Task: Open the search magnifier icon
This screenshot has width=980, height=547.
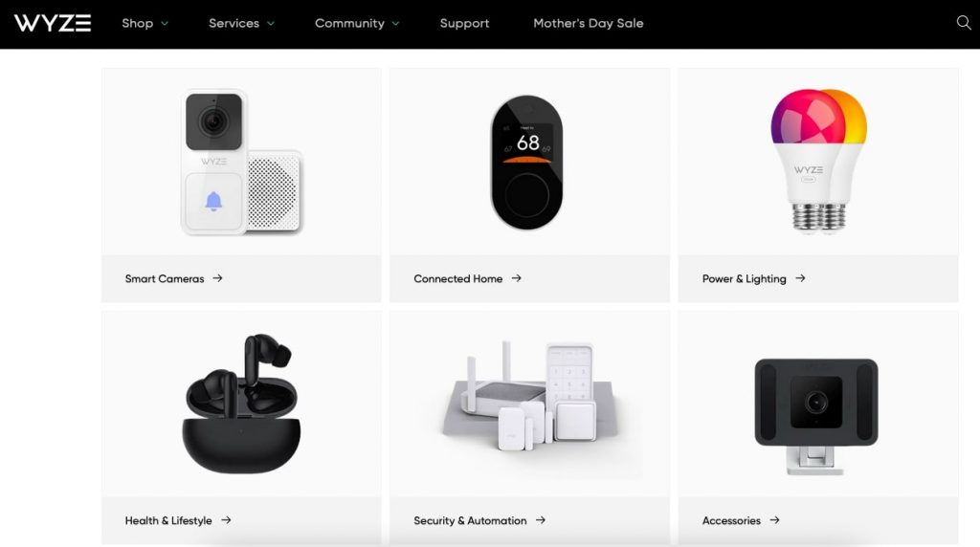Action: [963, 23]
